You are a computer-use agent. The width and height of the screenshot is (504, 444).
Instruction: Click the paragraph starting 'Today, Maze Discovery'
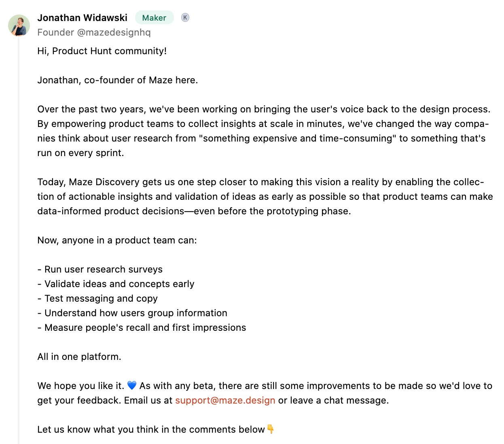[265, 197]
